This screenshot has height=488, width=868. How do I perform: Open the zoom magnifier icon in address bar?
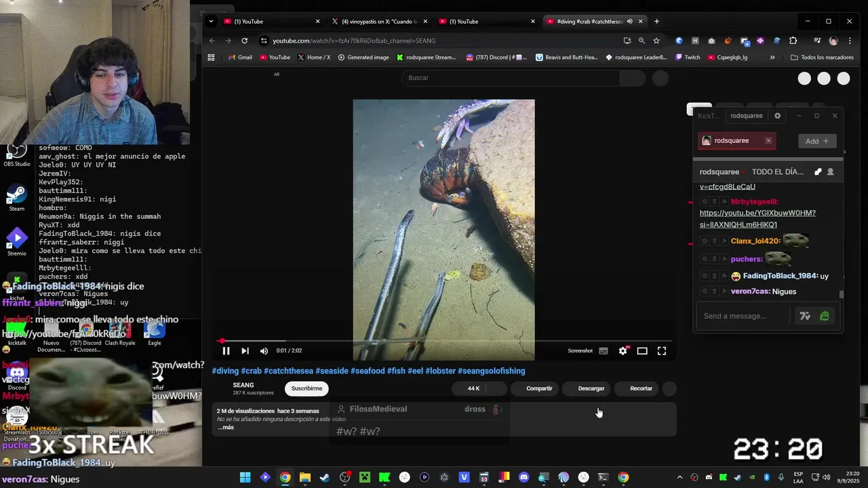642,41
